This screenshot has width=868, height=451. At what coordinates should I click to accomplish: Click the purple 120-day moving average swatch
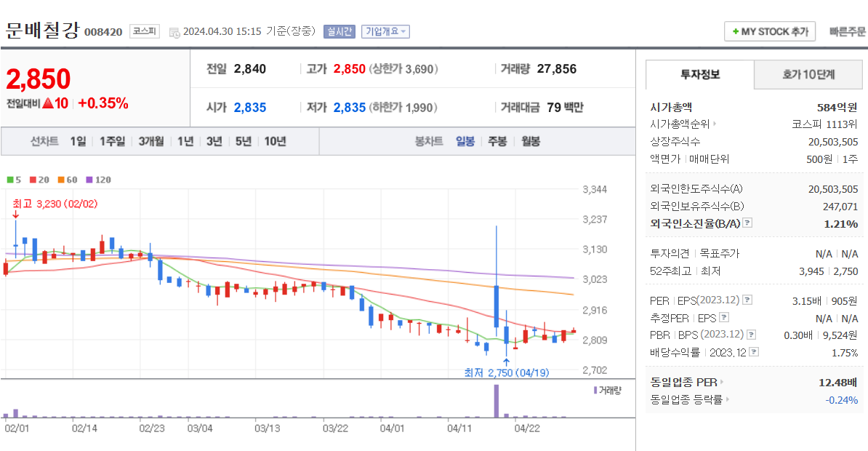tap(89, 180)
